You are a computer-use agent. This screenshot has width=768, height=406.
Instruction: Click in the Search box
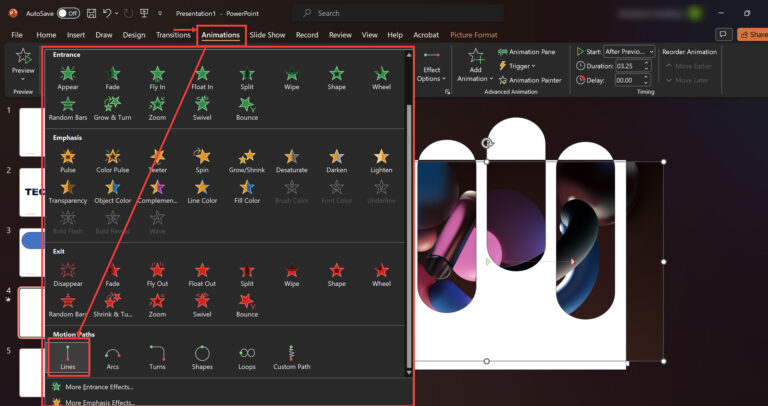(x=398, y=14)
